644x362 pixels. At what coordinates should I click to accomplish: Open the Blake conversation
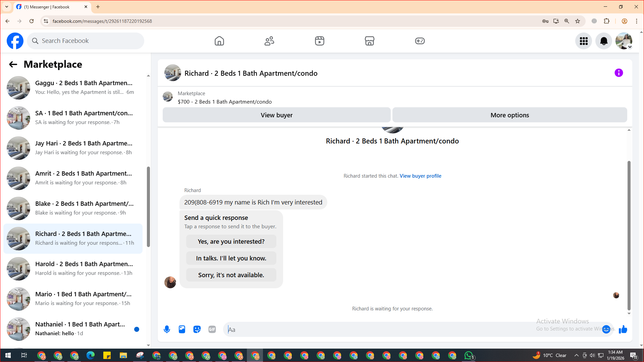73,208
